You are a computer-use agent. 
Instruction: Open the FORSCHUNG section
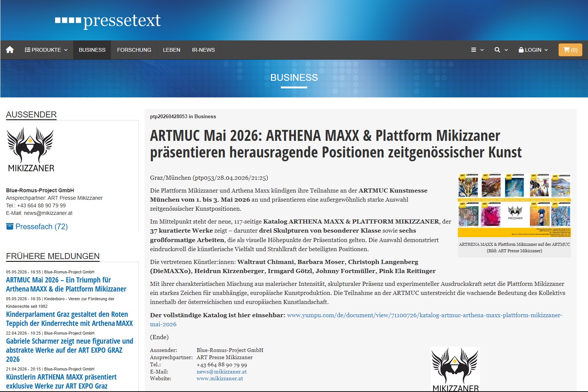tap(134, 50)
